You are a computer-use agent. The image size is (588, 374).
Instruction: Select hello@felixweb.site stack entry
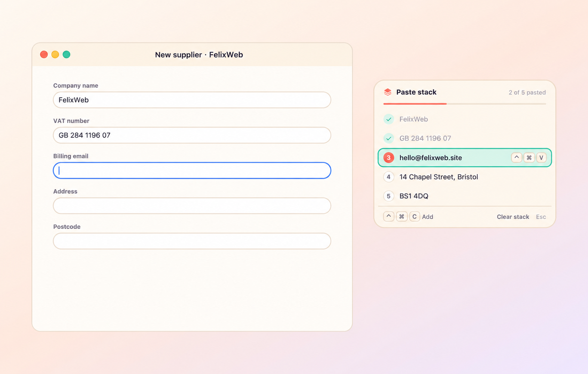465,158
